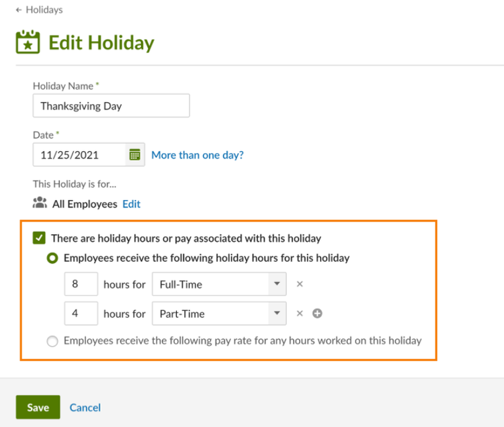Open the date picker calendar icon
The image size is (504, 427).
point(135,154)
